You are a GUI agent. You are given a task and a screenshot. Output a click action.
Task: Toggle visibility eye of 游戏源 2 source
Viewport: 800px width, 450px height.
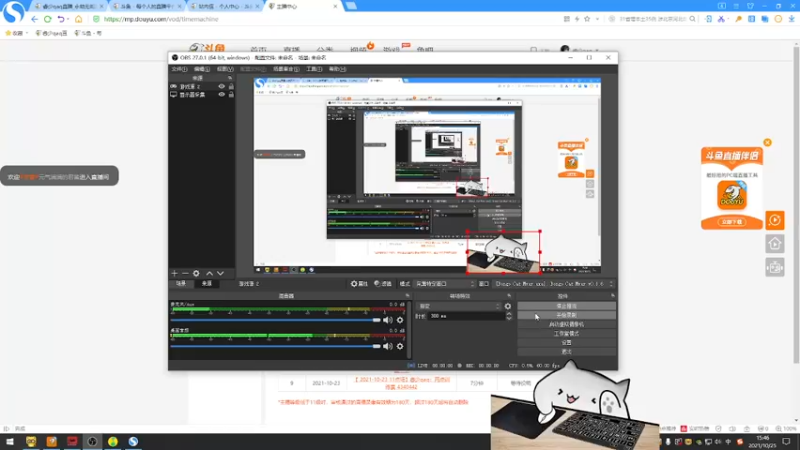[221, 86]
